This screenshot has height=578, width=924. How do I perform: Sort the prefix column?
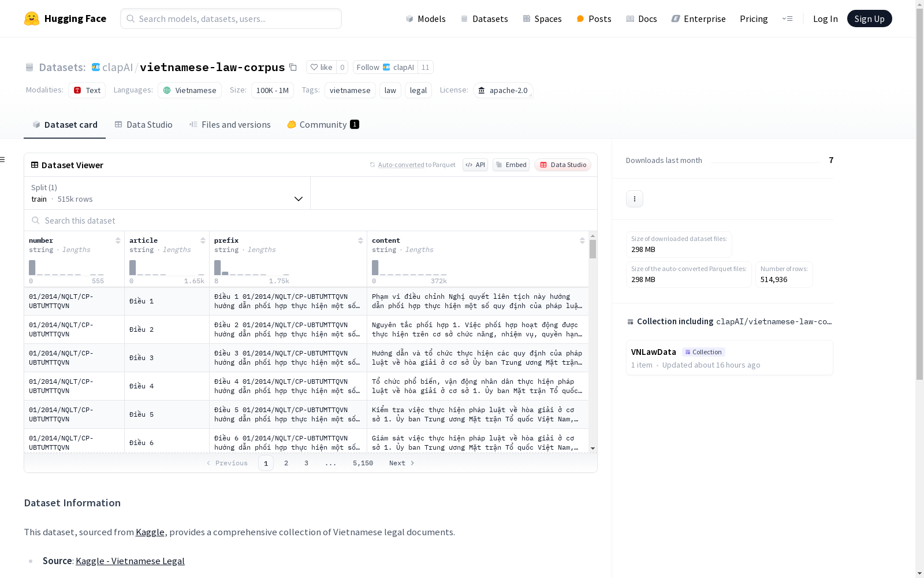360,240
